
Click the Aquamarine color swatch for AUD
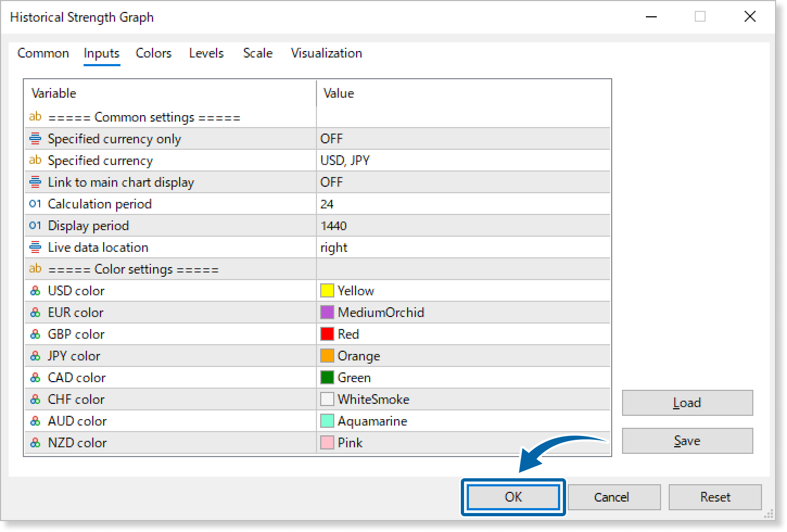[327, 421]
